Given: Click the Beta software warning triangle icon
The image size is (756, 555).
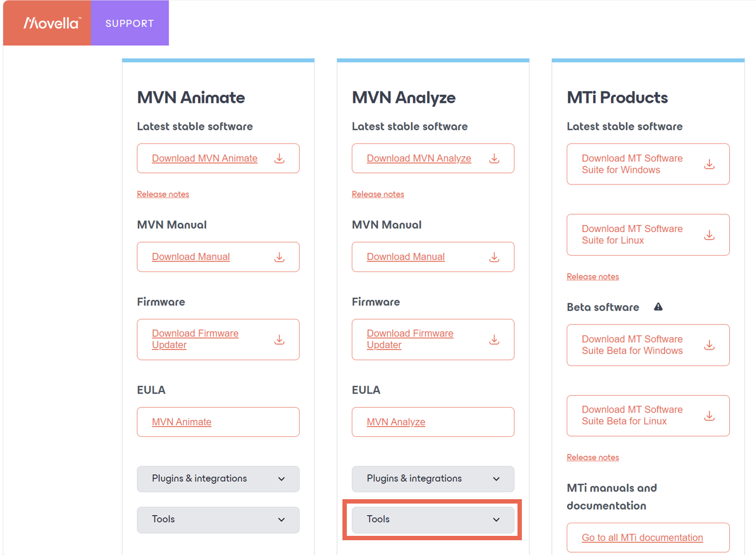Looking at the screenshot, I should pyautogui.click(x=658, y=307).
